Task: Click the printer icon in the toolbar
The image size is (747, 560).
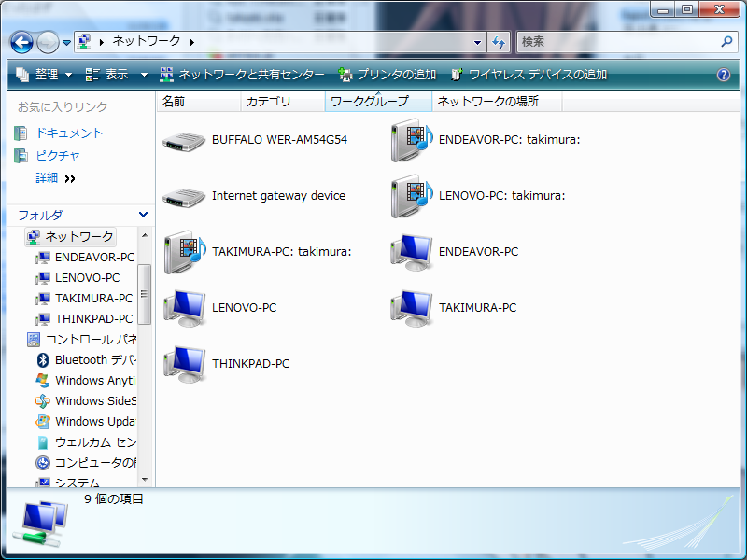Action: 345,75
